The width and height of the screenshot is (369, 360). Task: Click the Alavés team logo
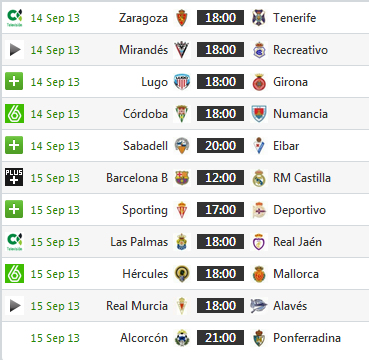[x=259, y=306]
